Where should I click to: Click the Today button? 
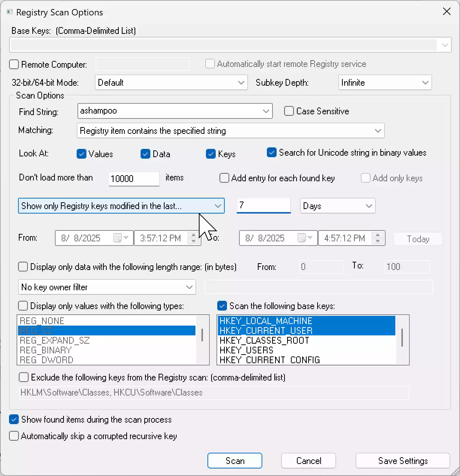coord(418,239)
